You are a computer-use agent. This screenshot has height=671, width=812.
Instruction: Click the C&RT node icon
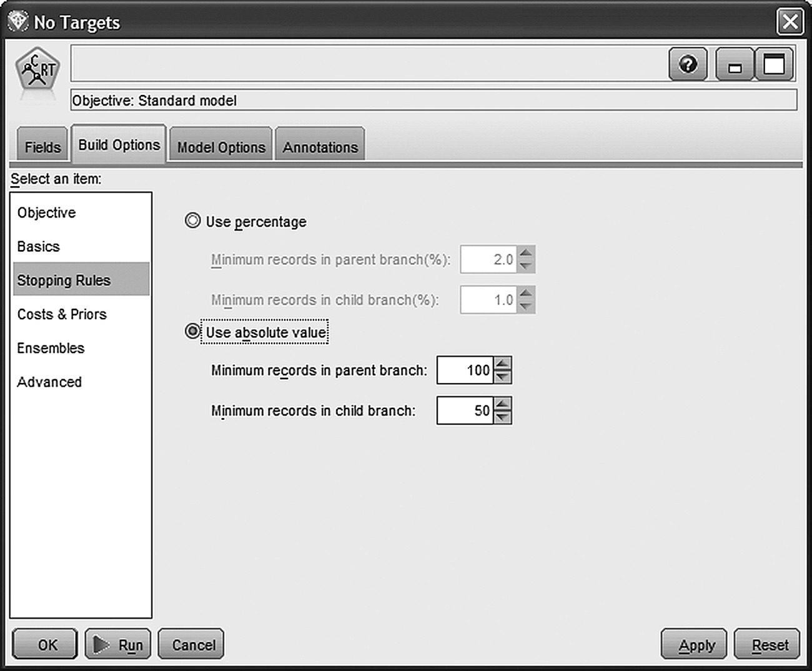click(x=37, y=70)
